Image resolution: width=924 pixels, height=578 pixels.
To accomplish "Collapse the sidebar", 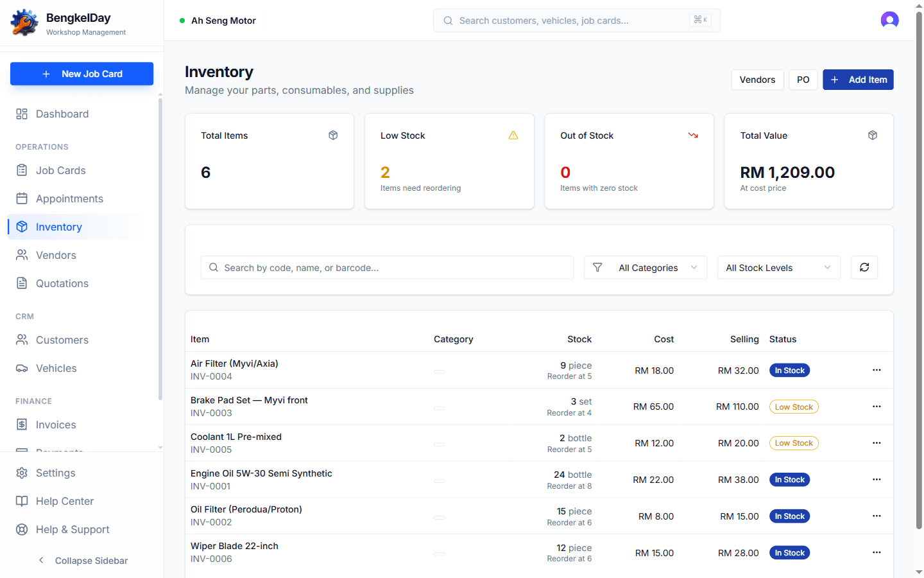I will pyautogui.click(x=82, y=561).
